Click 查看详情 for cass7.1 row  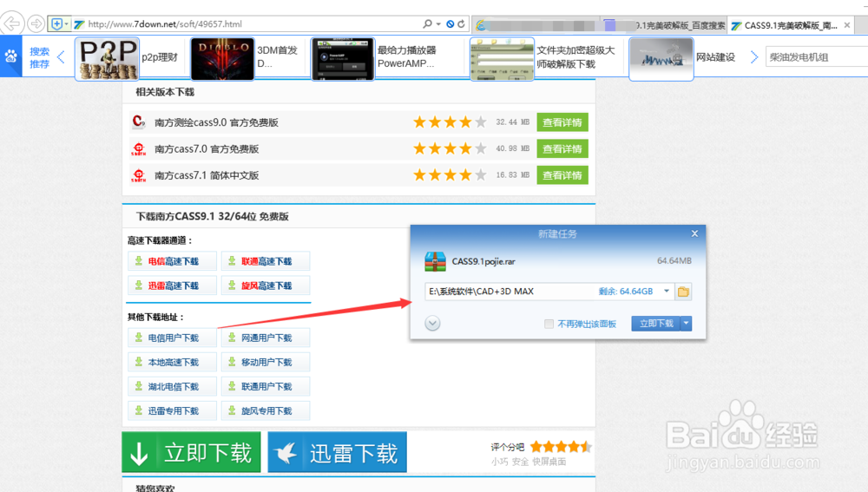pos(562,175)
